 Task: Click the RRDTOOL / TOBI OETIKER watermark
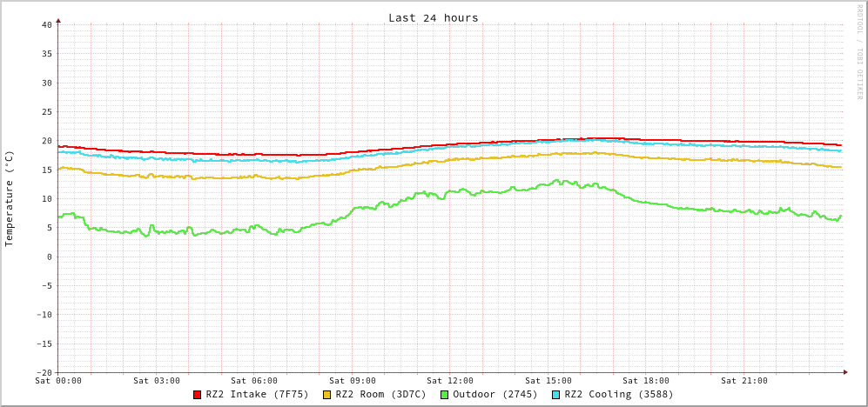pyautogui.click(x=859, y=52)
